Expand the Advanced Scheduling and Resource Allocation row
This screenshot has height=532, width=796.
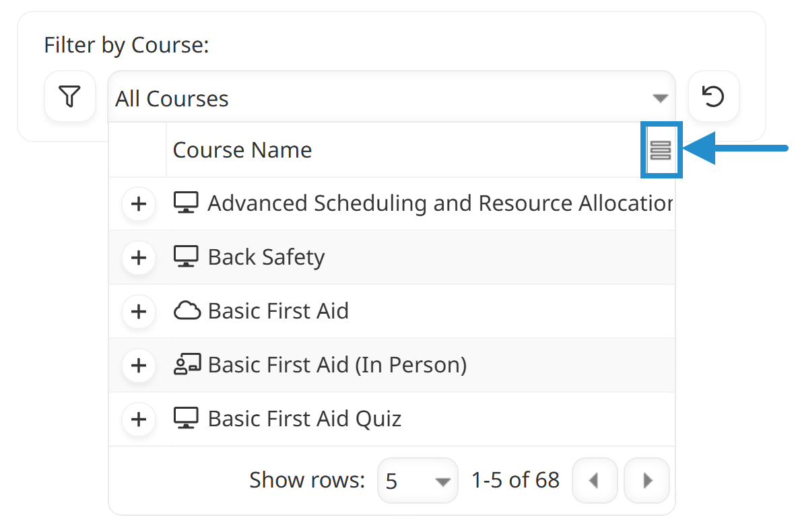(139, 203)
